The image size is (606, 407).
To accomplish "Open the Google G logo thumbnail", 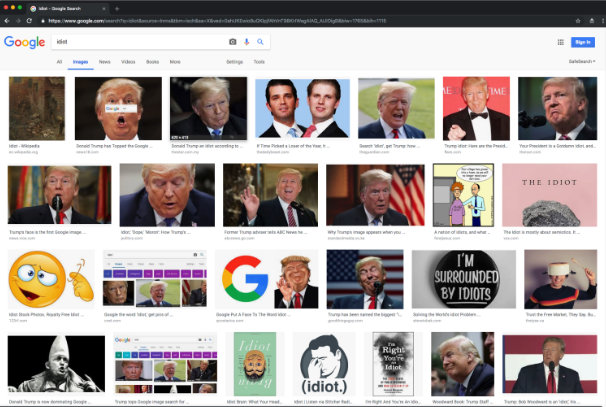I will click(x=266, y=279).
